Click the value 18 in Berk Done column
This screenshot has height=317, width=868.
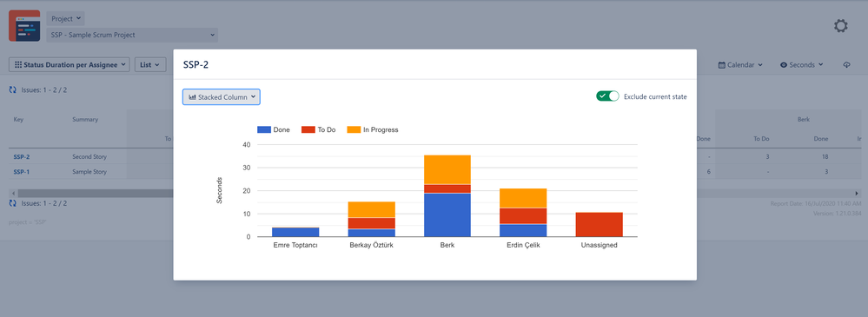(825, 156)
